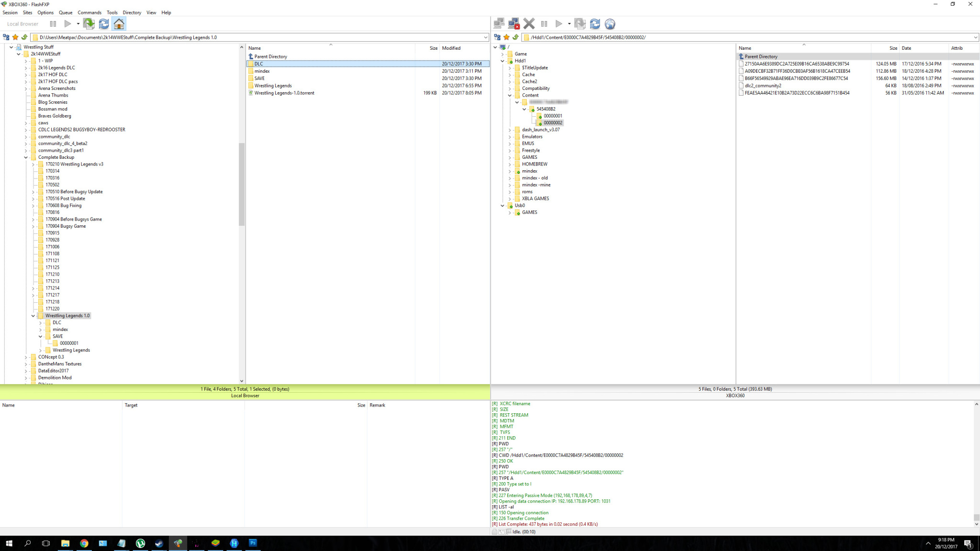
Task: Open the local path history dropdown
Action: (x=485, y=37)
